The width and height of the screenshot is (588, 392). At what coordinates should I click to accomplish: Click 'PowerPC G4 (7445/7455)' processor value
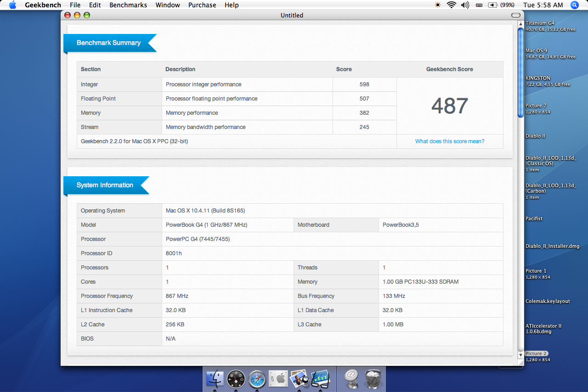[198, 239]
